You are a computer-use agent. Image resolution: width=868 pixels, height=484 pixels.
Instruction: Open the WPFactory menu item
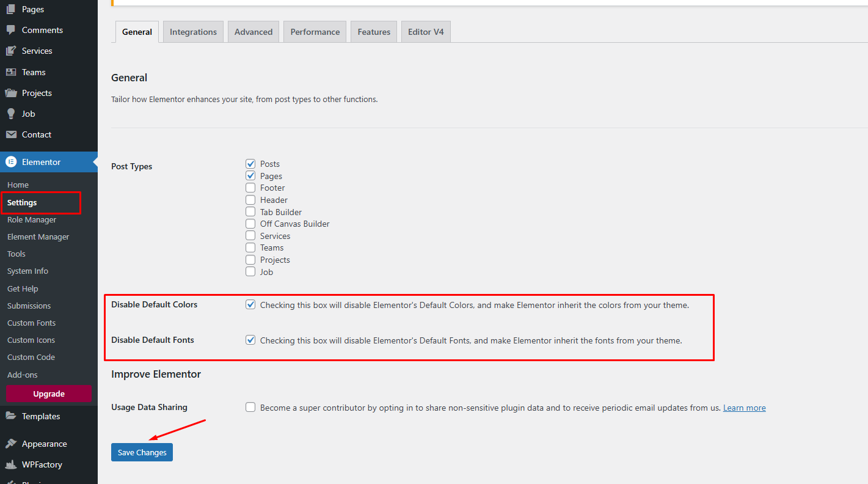[49, 464]
